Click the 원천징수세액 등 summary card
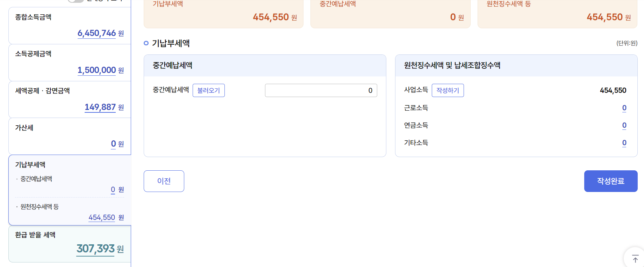 tap(557, 13)
